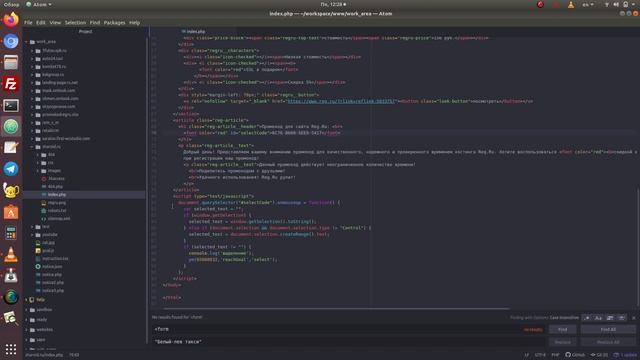Open sitemap.xml in the tree
The image size is (640, 360).
[59, 218]
